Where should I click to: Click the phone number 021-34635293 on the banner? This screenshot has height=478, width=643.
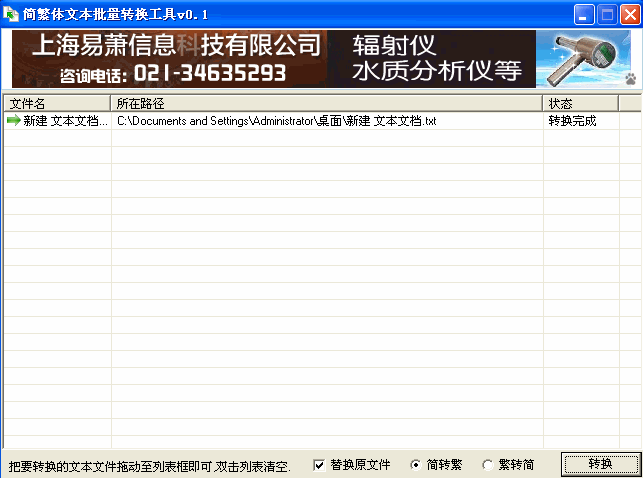click(x=210, y=73)
